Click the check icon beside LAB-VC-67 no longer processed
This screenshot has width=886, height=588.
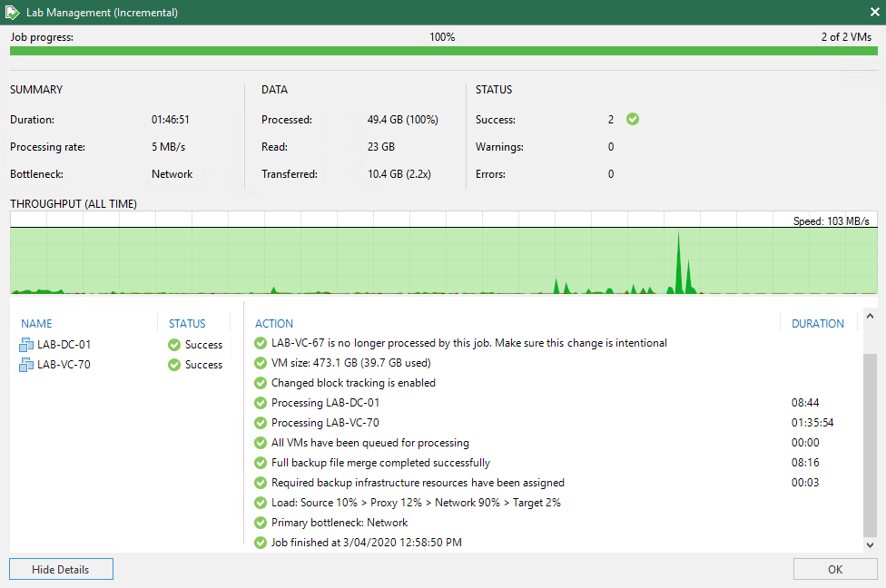pos(261,343)
